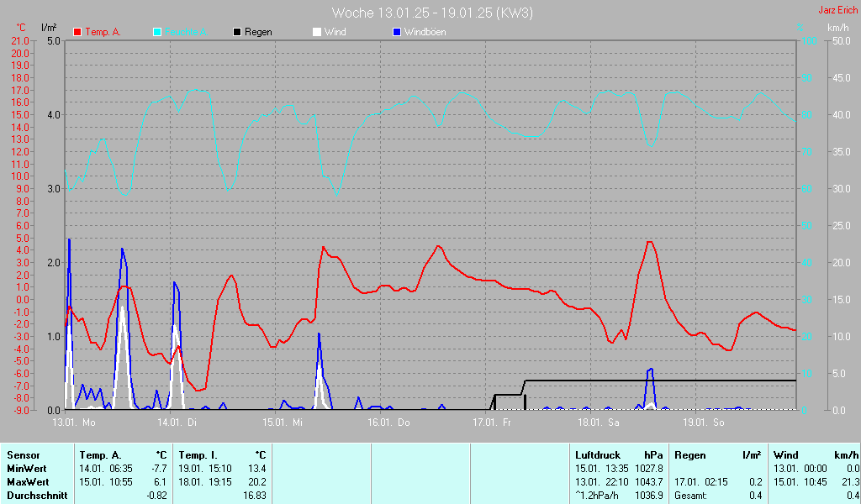Click the 'MinWert' row label
The height and width of the screenshot is (504, 861).
tap(26, 469)
